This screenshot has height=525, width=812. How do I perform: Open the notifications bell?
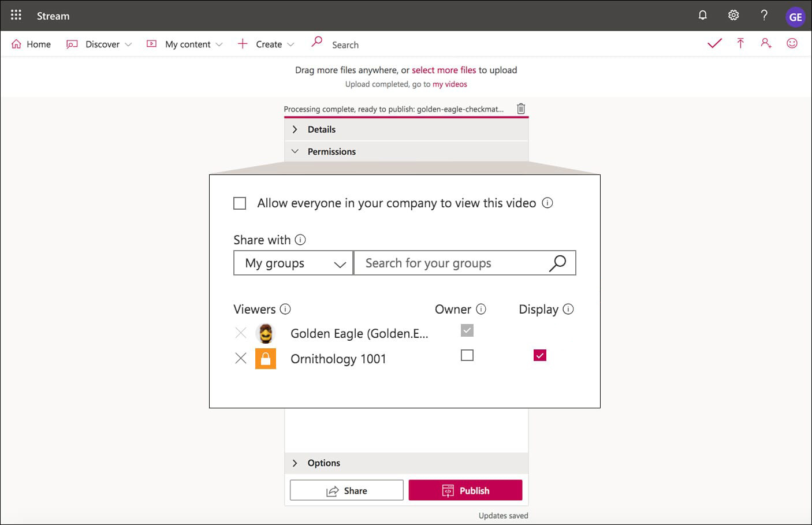(702, 16)
